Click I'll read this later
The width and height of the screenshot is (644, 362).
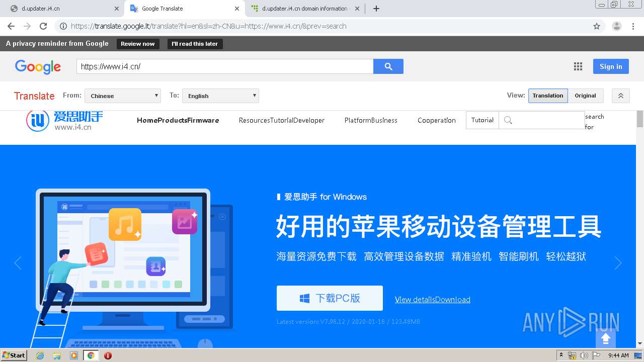coord(195,44)
